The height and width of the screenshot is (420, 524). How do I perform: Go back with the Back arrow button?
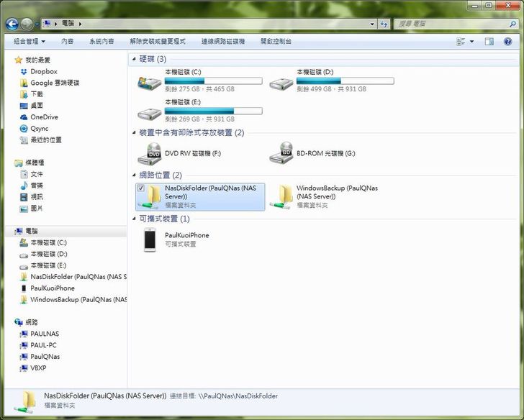click(x=12, y=24)
